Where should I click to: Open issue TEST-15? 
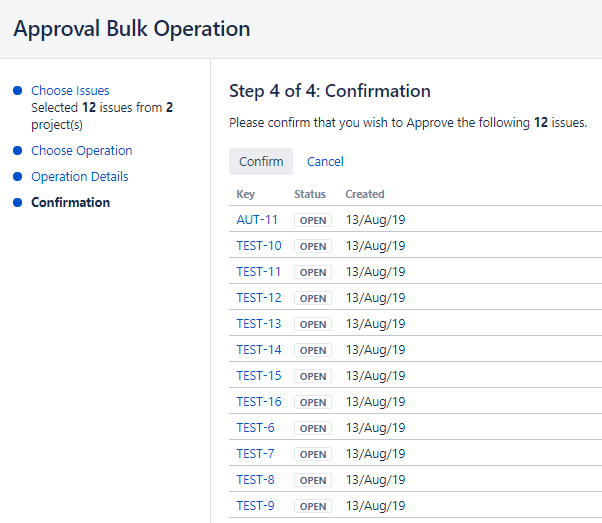[x=259, y=376]
